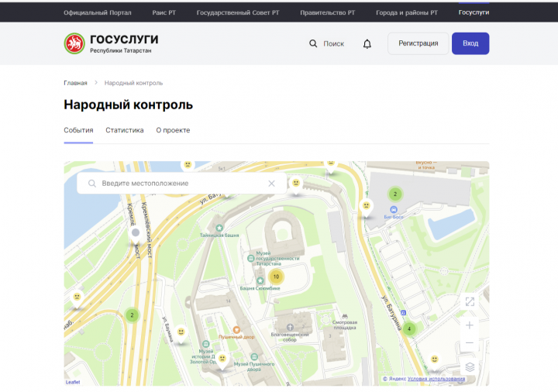Click the Госуслуги Татарстан emblem logo

74,43
